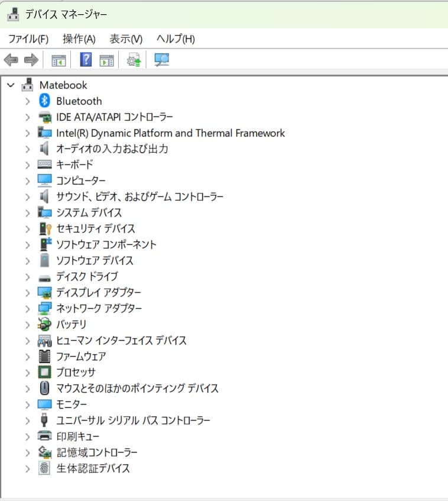Image resolution: width=448 pixels, height=501 pixels.
Task: Click the Forward arrow toolbar icon
Action: pyautogui.click(x=31, y=60)
